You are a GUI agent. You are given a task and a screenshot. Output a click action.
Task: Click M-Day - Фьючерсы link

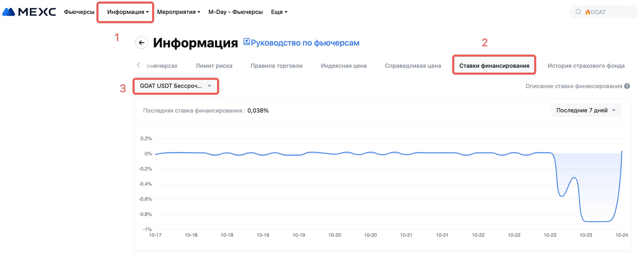[235, 12]
